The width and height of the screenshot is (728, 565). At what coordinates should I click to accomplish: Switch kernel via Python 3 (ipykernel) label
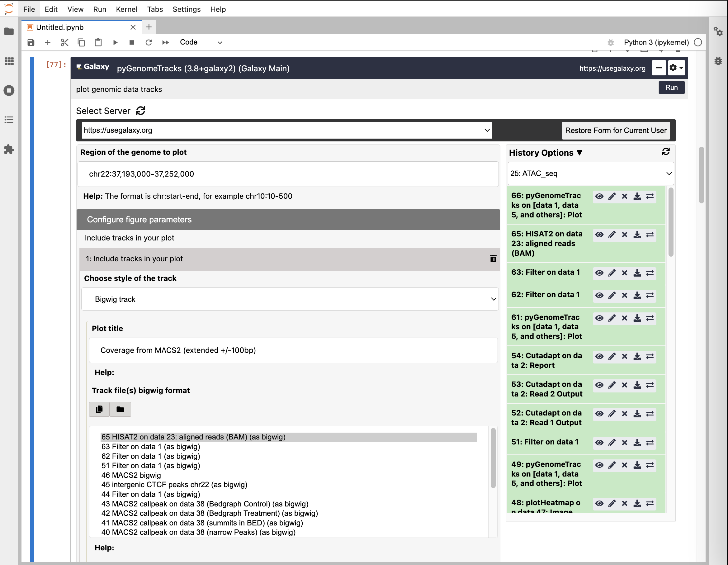tap(656, 42)
